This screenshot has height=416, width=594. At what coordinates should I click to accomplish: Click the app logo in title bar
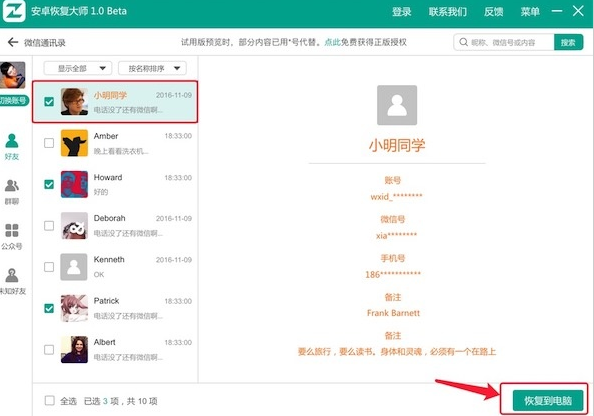pyautogui.click(x=14, y=11)
